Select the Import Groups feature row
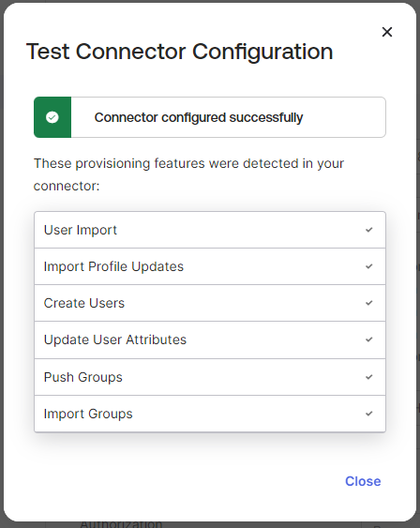Image resolution: width=420 pixels, height=528 pixels. tap(210, 414)
